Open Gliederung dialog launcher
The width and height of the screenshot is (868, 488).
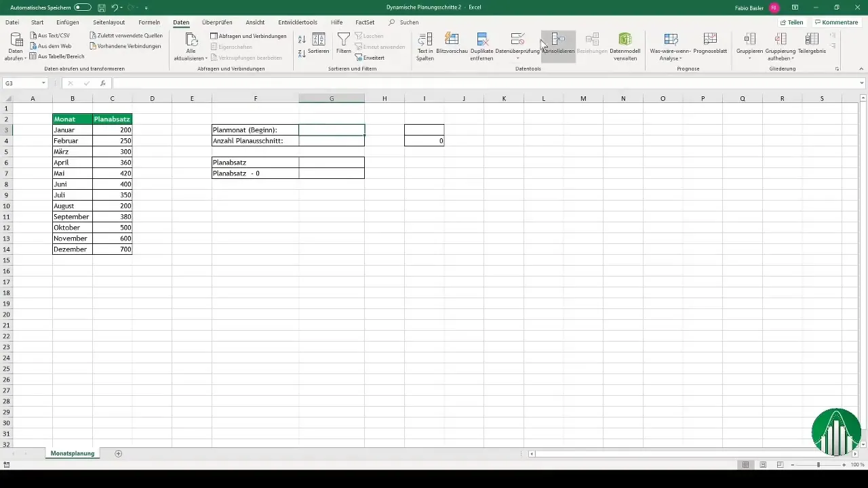pos(837,69)
